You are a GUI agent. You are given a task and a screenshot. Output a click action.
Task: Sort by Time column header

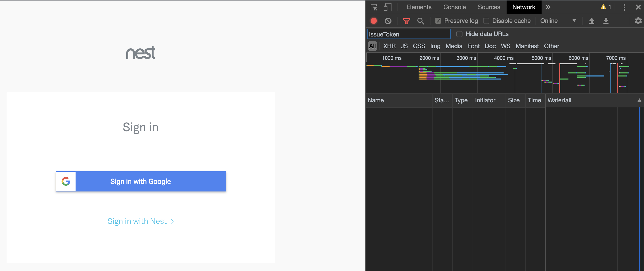(x=535, y=100)
